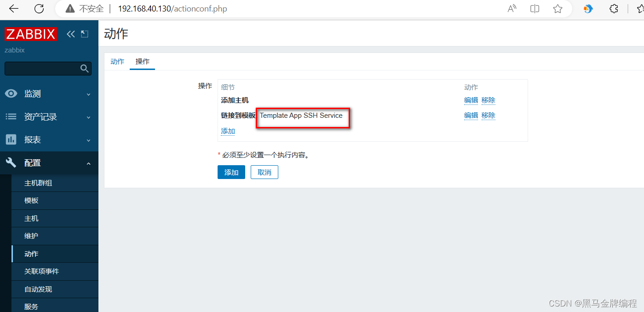The height and width of the screenshot is (312, 644).
Task: Click the chart icon next to 报表
Action: pyautogui.click(x=11, y=139)
